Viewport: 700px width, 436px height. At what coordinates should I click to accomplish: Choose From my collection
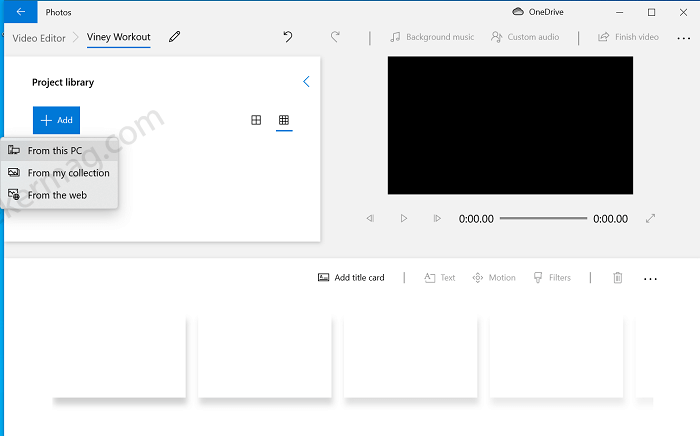pos(59,173)
